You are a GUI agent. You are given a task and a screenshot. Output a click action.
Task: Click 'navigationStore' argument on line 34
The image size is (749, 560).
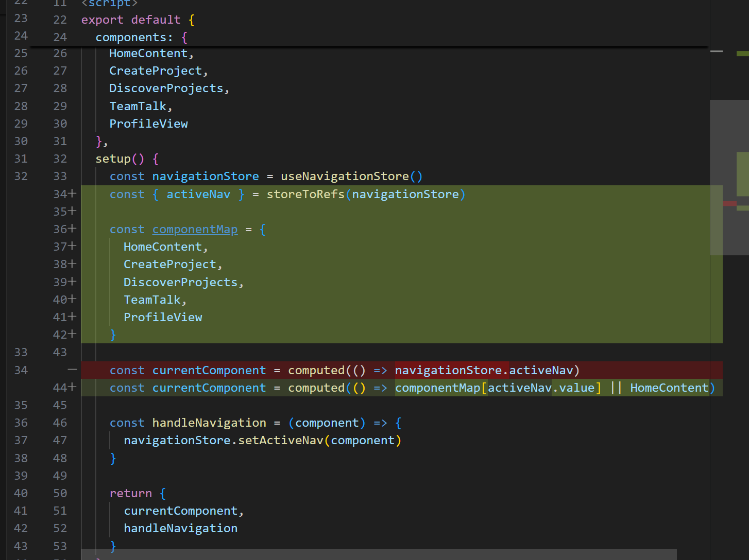(405, 195)
